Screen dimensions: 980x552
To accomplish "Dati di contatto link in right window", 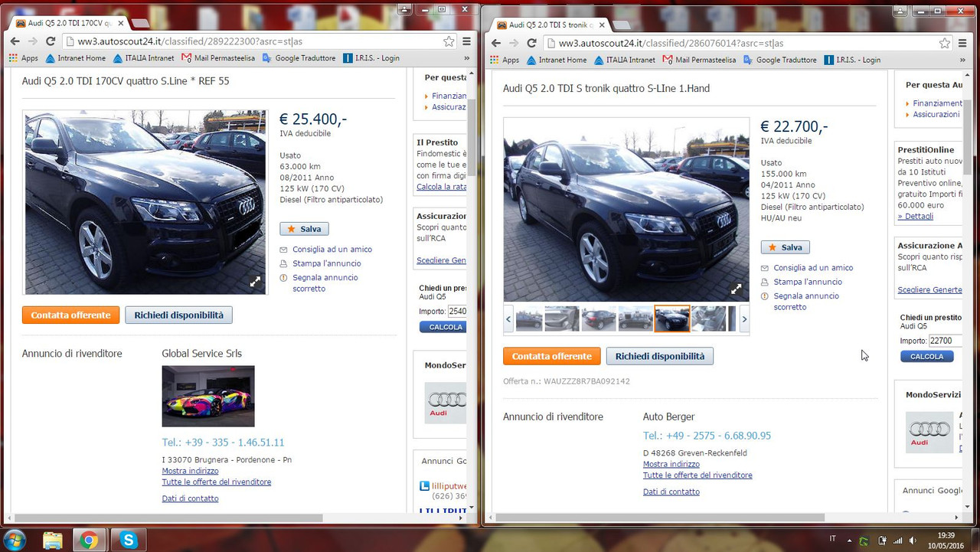I will 671,492.
